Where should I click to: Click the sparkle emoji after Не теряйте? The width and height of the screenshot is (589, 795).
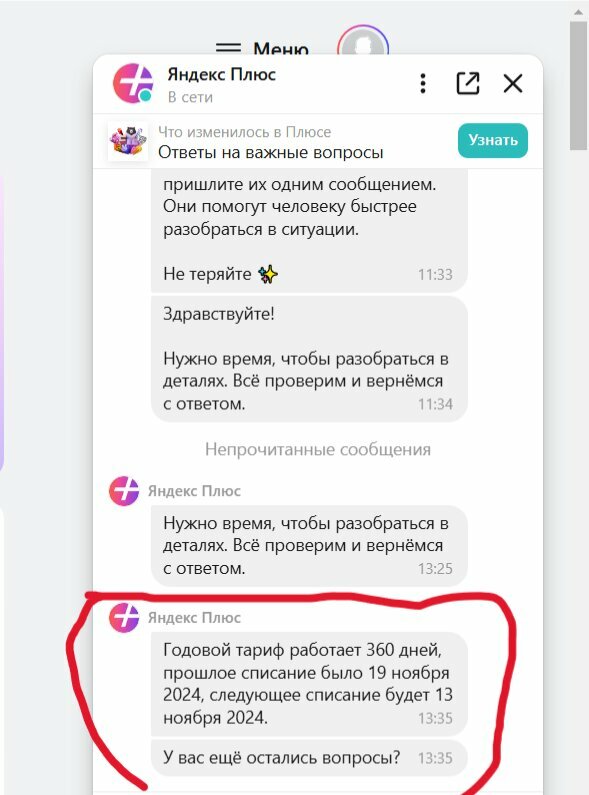(x=268, y=274)
